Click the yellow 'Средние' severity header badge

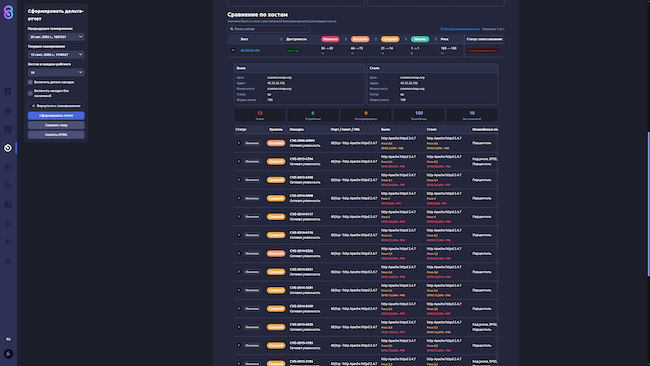click(390, 39)
